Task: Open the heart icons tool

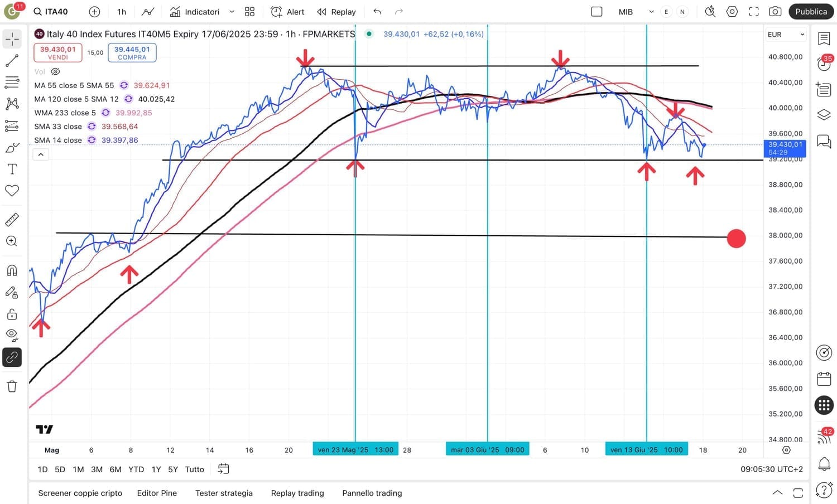Action: coord(12,191)
